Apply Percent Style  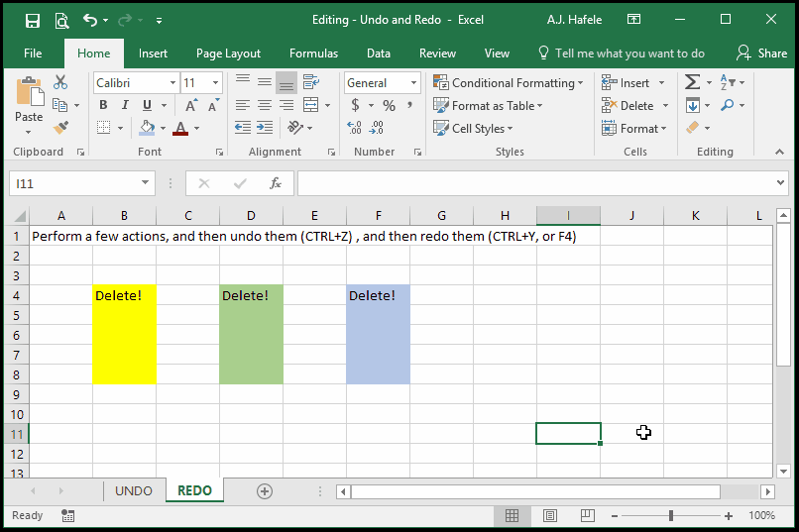390,105
